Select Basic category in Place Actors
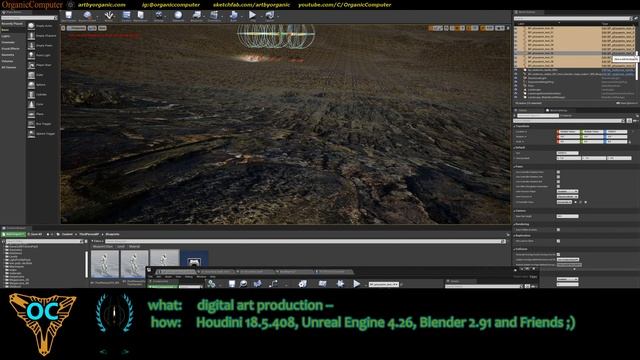Image resolution: width=640 pixels, height=360 pixels. pos(5,30)
